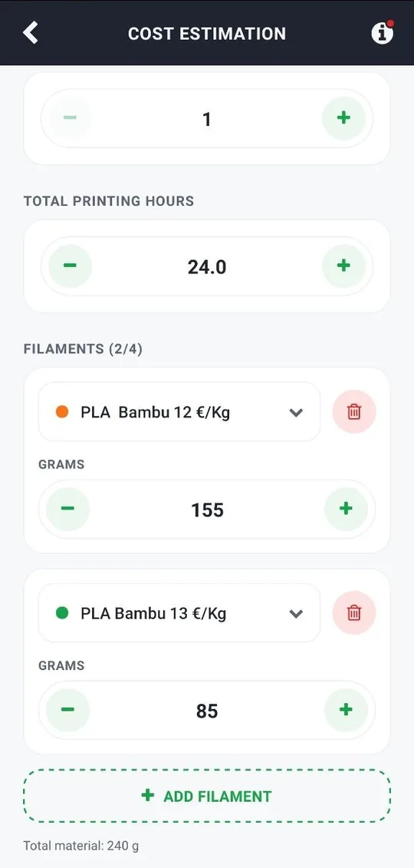This screenshot has width=414, height=868.
Task: Reduce grams of the 85 g filament
Action: (67, 710)
